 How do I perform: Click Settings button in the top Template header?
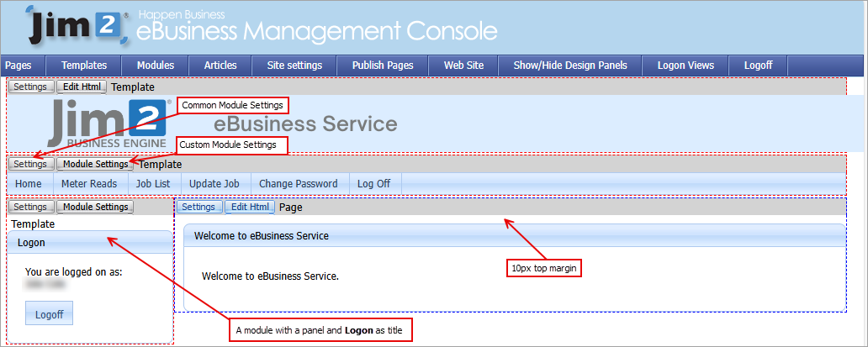(30, 87)
